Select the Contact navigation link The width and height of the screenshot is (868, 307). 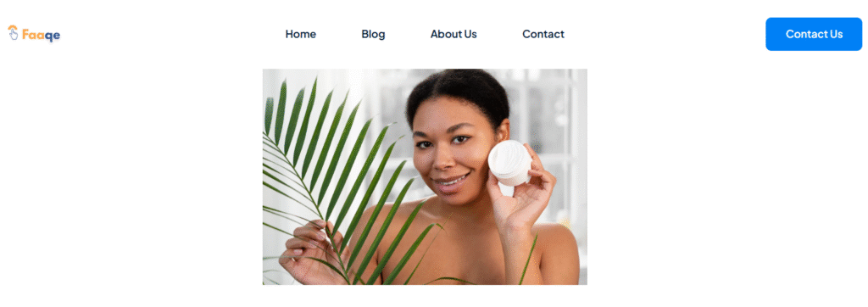point(543,34)
